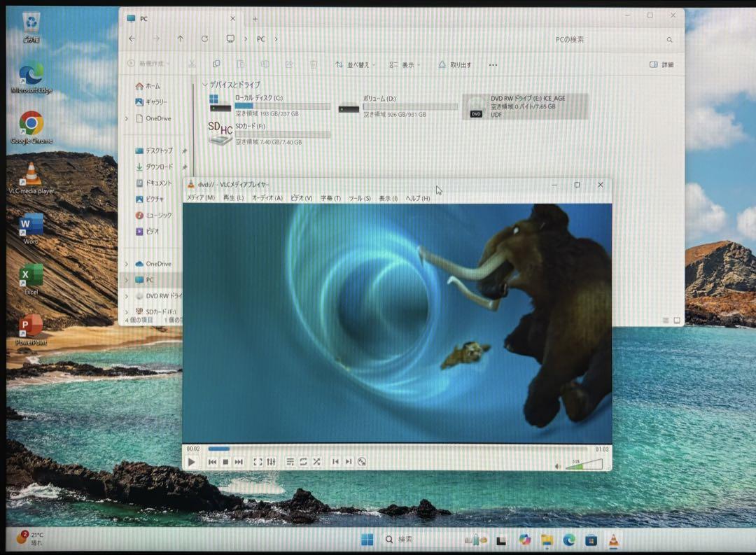Mute VLC audio via speaker icon
The height and width of the screenshot is (555, 756).
pos(558,466)
